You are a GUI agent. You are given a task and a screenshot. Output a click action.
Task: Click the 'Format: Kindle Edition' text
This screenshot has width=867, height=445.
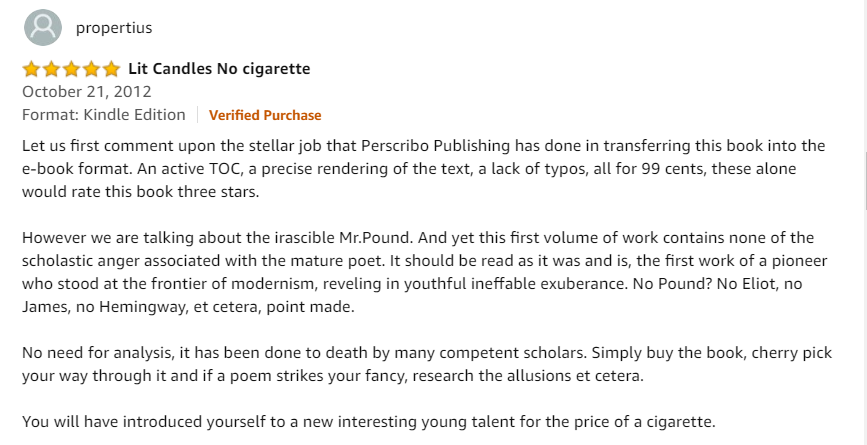104,114
